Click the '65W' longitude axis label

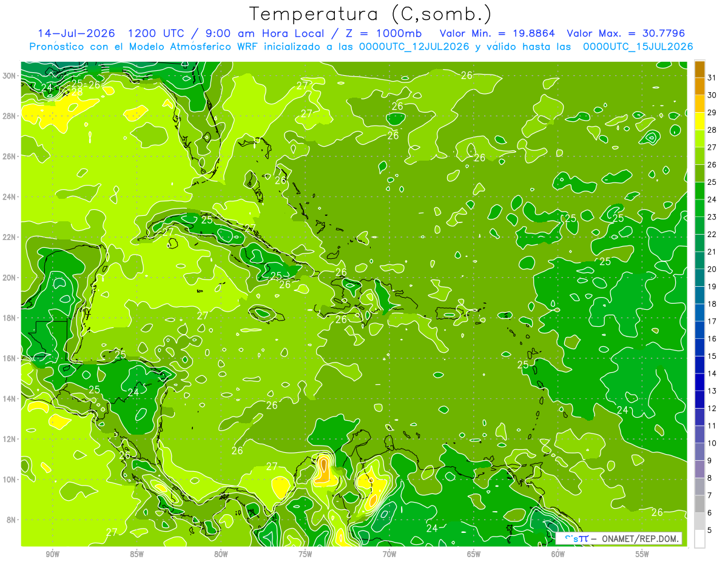click(x=474, y=554)
